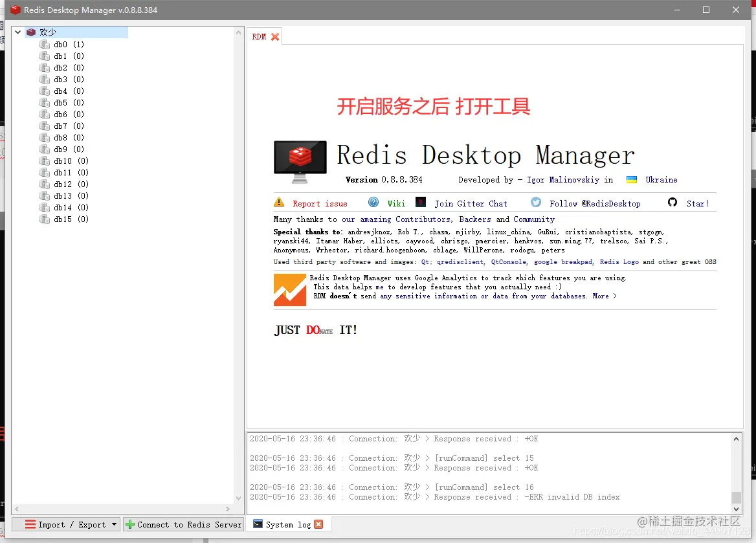Open the Ukraine link

coord(661,180)
